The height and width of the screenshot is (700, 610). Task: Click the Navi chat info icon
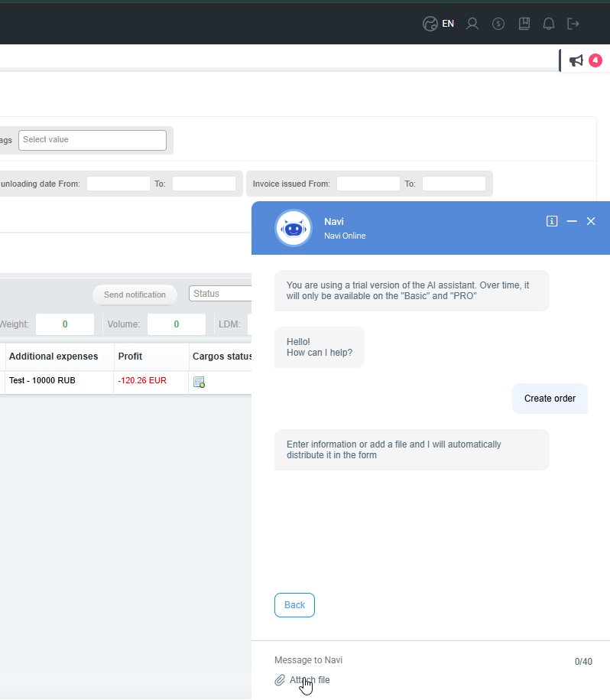[x=552, y=221]
